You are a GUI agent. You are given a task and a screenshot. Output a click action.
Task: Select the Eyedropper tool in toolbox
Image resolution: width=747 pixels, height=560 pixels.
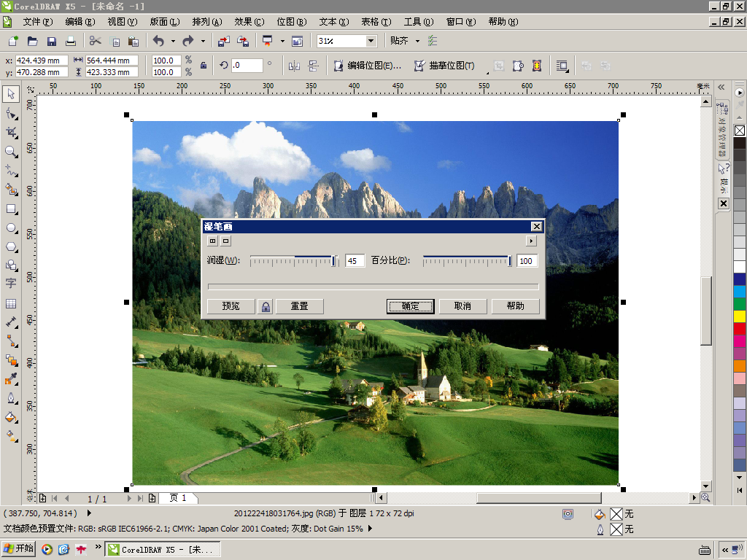11,379
